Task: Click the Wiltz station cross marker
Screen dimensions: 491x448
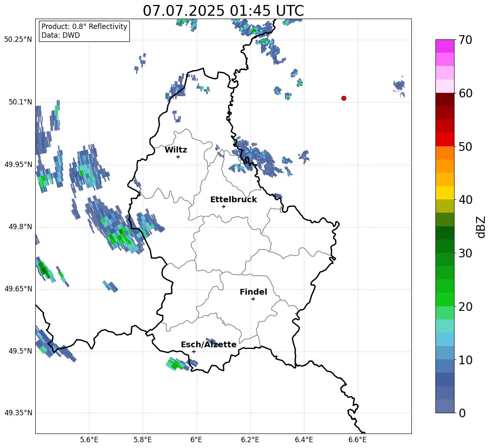Action: tap(178, 157)
